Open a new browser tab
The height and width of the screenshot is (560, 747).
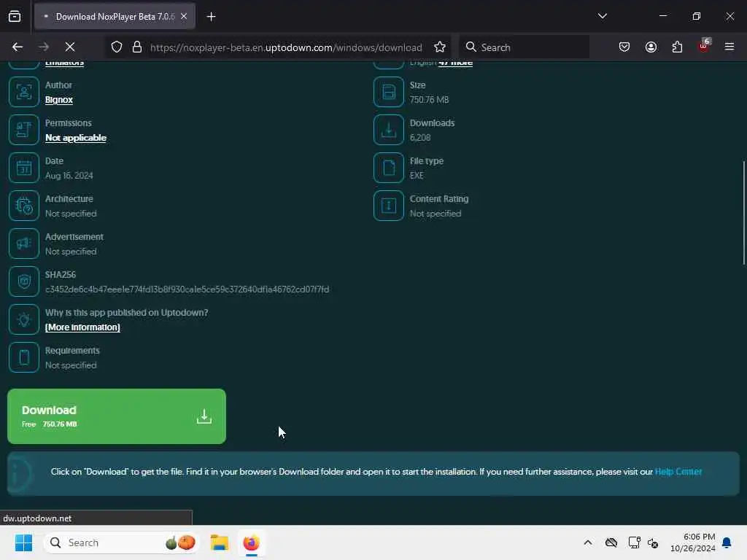[x=211, y=17]
